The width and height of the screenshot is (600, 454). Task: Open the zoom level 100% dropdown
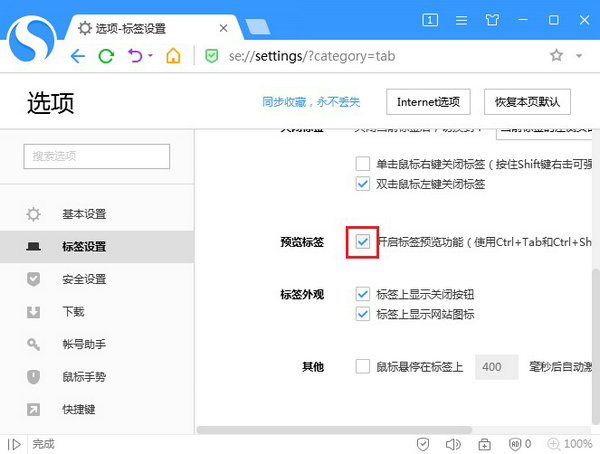pos(571,444)
